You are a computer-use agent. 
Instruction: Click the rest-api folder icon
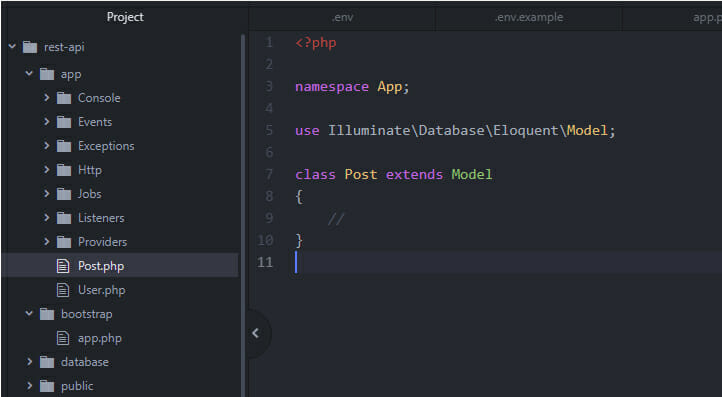click(x=30, y=47)
